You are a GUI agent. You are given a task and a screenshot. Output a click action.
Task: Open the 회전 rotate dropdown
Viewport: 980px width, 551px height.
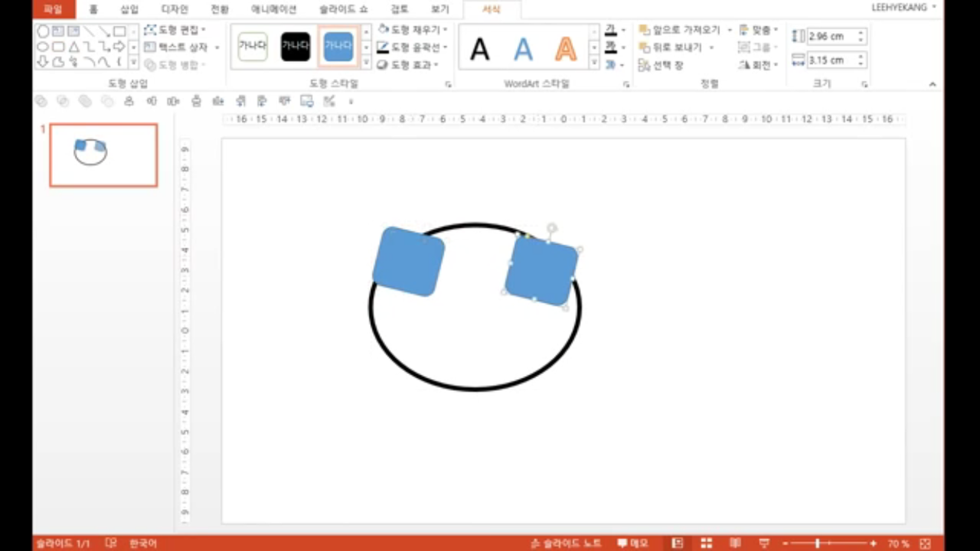click(759, 65)
